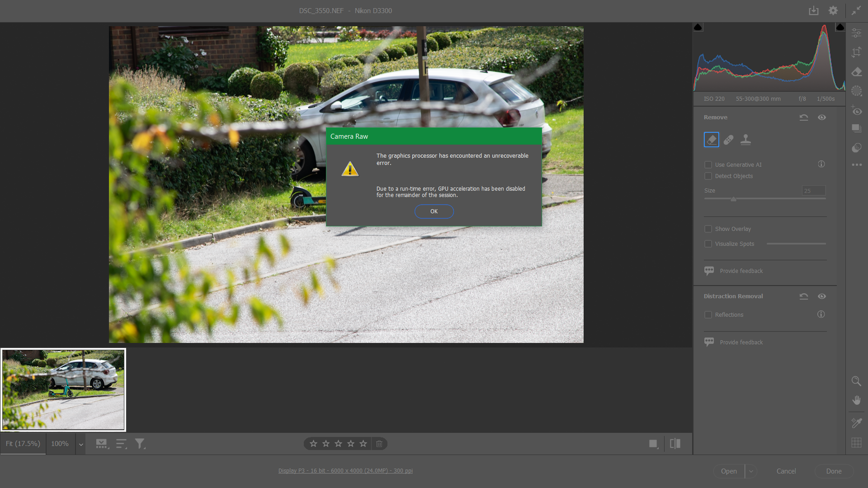This screenshot has height=488, width=868.
Task: Check the Detect Objects option
Action: coord(708,176)
